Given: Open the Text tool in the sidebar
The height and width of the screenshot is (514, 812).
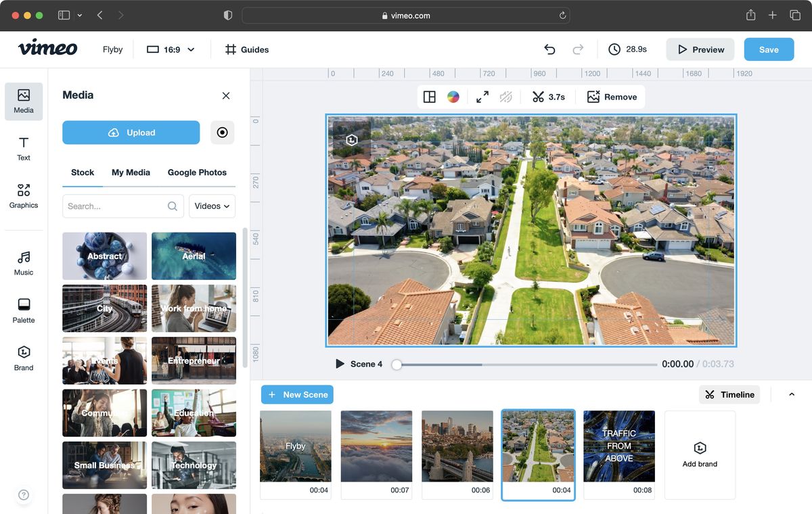Looking at the screenshot, I should point(24,149).
